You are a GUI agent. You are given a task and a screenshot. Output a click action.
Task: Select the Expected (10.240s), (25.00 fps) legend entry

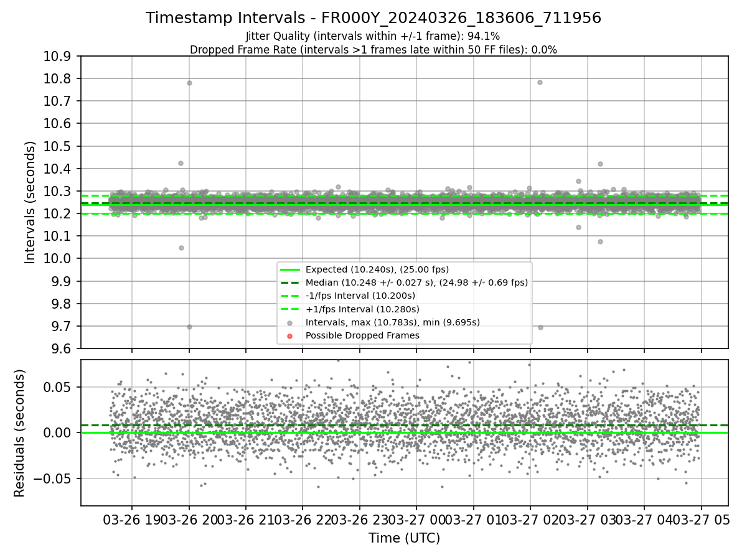click(x=377, y=269)
